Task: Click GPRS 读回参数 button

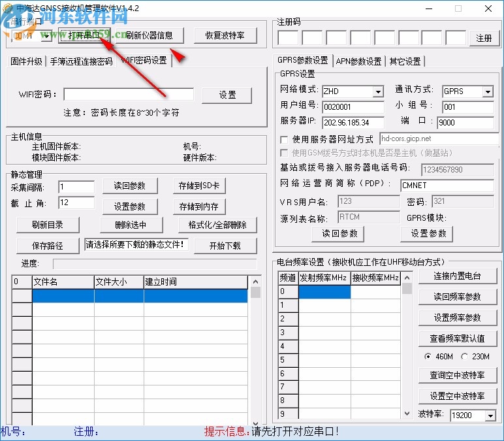Action: click(x=338, y=234)
